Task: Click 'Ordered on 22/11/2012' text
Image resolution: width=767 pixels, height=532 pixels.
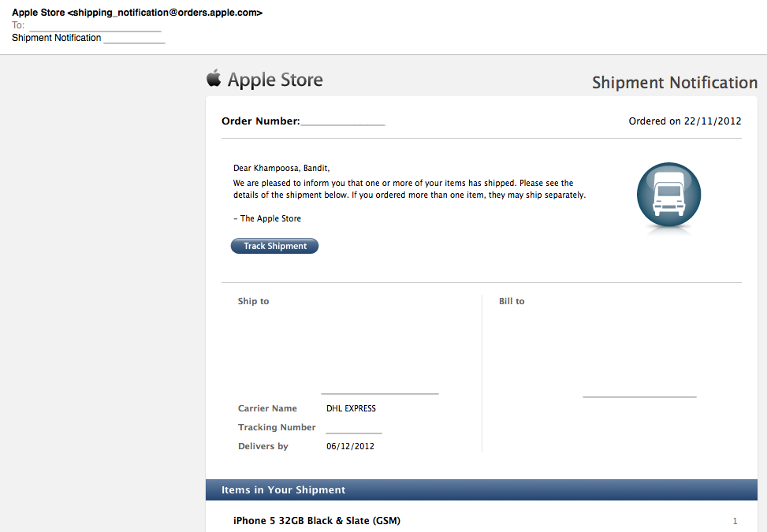Action: click(685, 121)
